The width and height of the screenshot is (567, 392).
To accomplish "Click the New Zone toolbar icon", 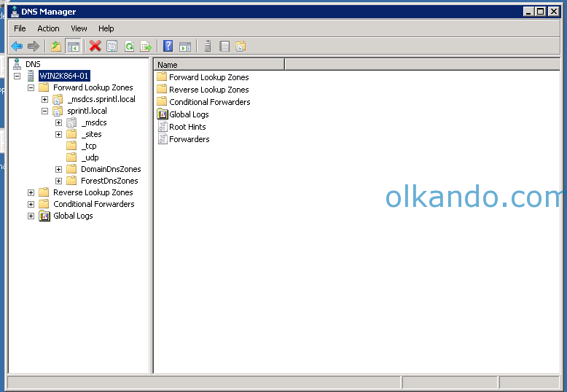I will (x=241, y=47).
